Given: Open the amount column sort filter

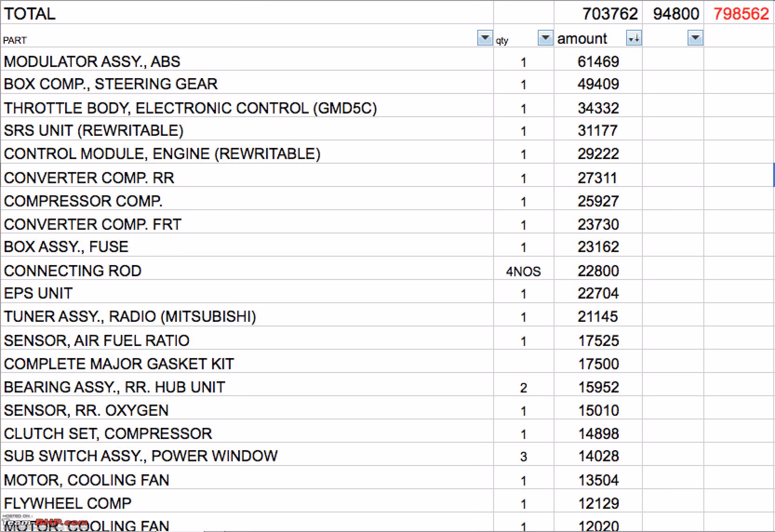Looking at the screenshot, I should click(x=634, y=38).
